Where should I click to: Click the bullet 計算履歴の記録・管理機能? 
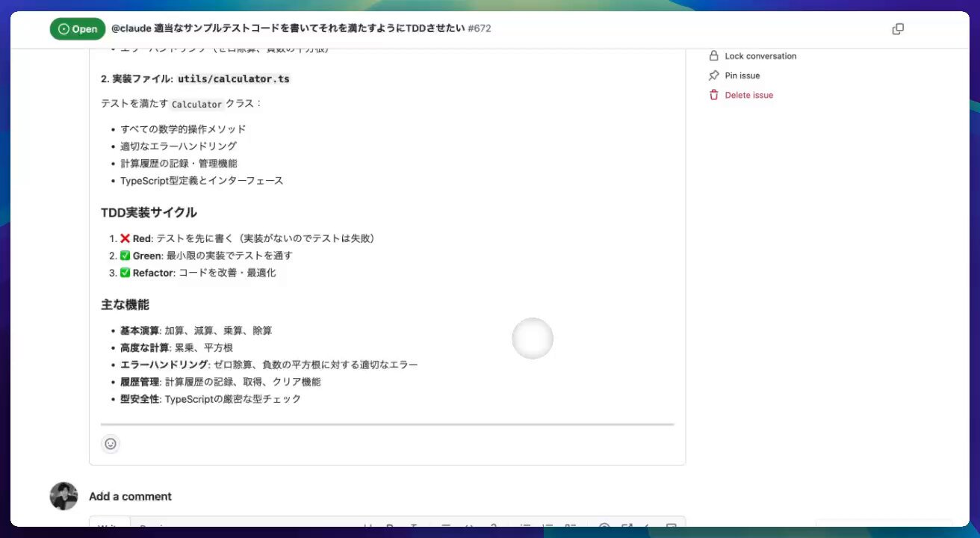point(179,164)
